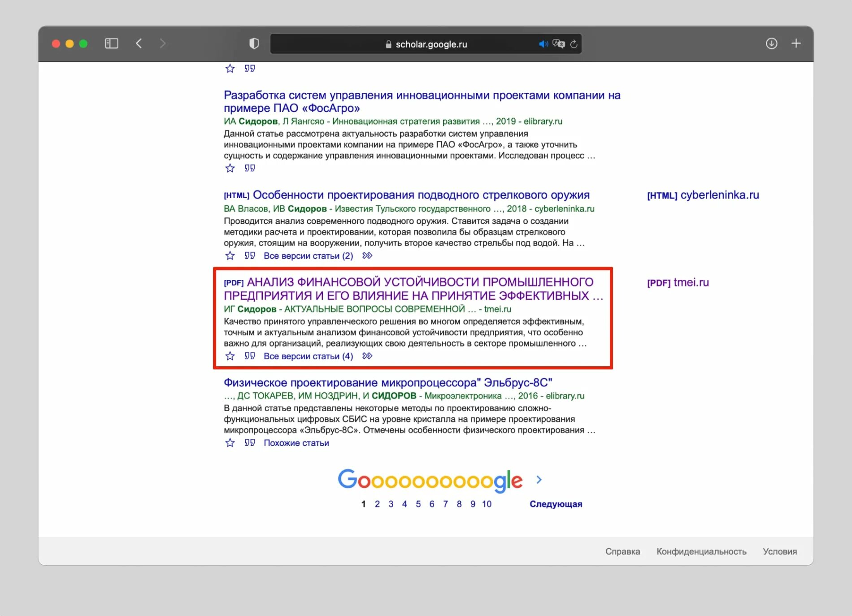Image resolution: width=852 pixels, height=616 pixels.
Task: Click the snippet starting 'Проводится анализ современного подводного оружия'
Action: pos(404,232)
